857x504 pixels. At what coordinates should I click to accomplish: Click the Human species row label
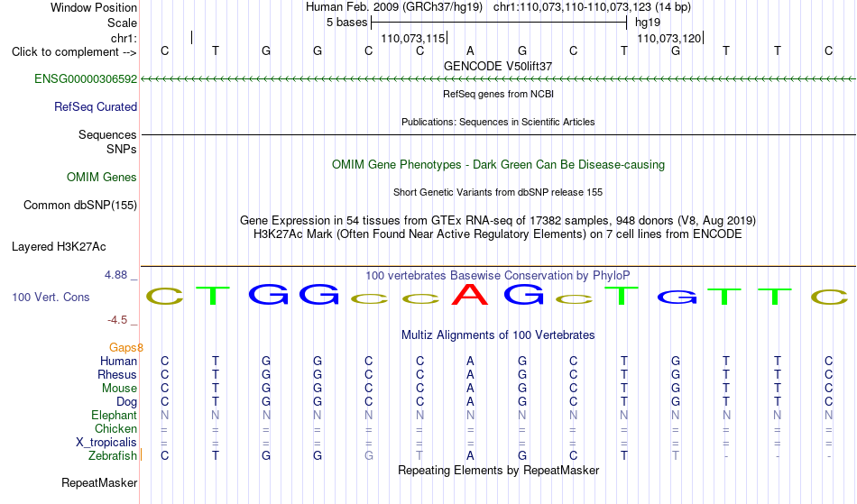[x=118, y=361]
